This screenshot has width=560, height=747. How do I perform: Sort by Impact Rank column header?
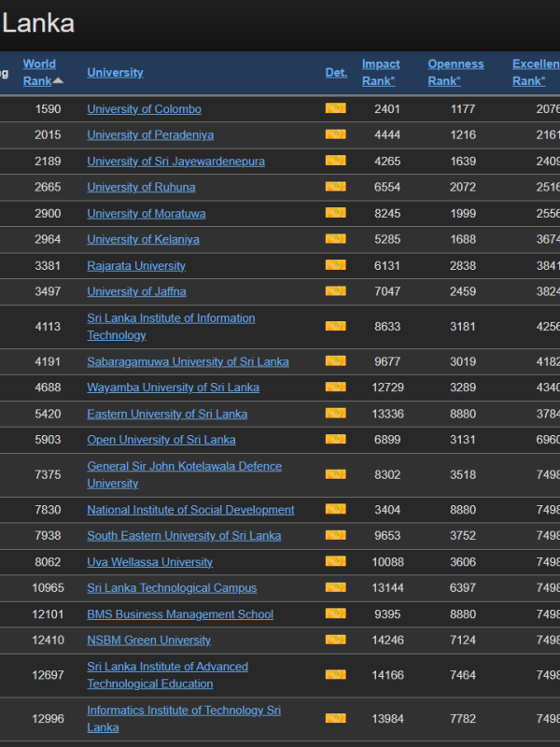click(381, 72)
